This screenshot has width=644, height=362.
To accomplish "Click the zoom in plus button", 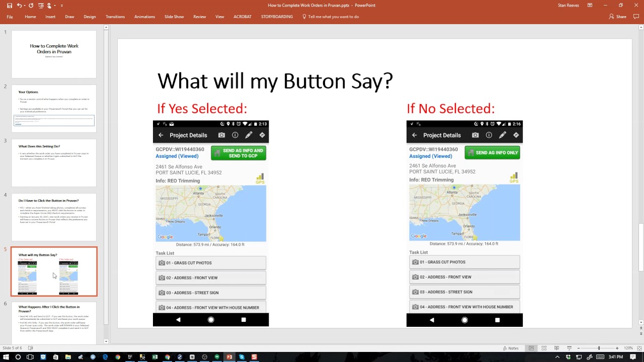I will coord(617,348).
